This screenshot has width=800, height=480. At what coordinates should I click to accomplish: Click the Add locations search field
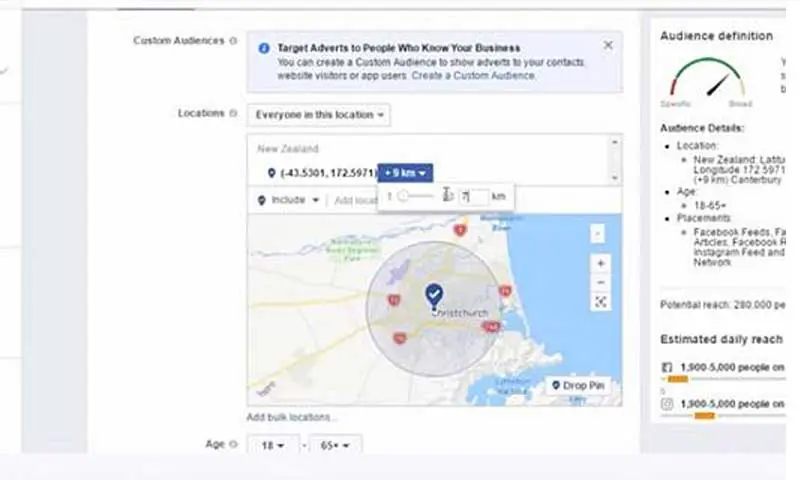pos(355,200)
